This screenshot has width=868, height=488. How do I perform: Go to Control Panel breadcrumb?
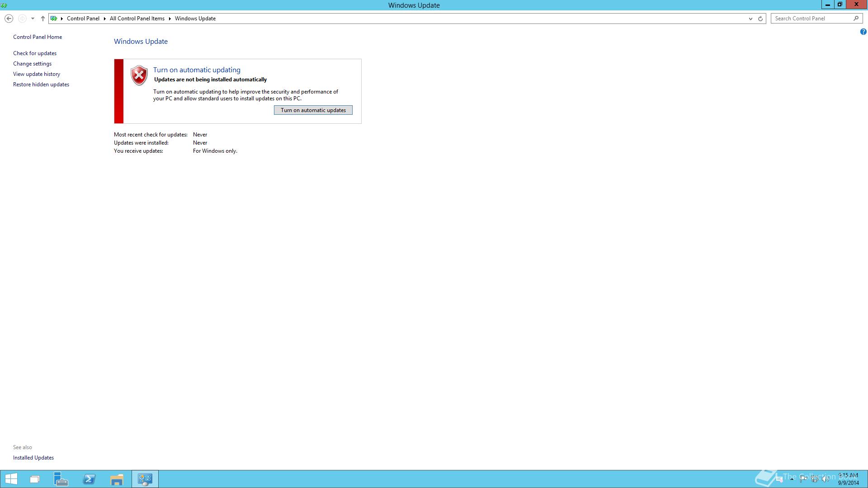(x=83, y=19)
